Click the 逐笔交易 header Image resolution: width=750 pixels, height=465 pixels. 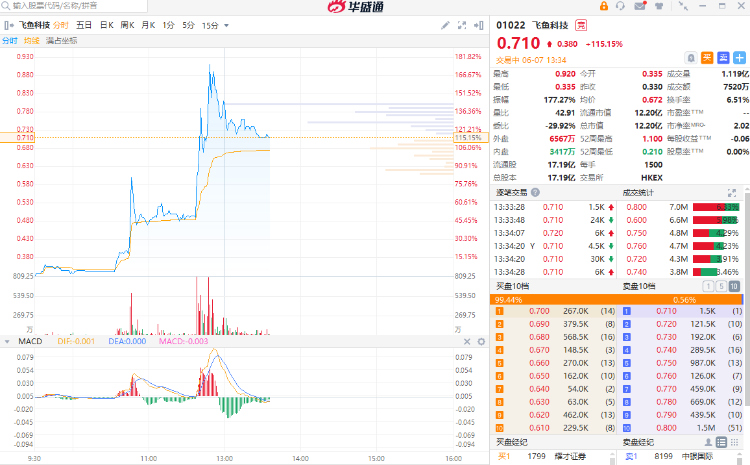[511, 192]
